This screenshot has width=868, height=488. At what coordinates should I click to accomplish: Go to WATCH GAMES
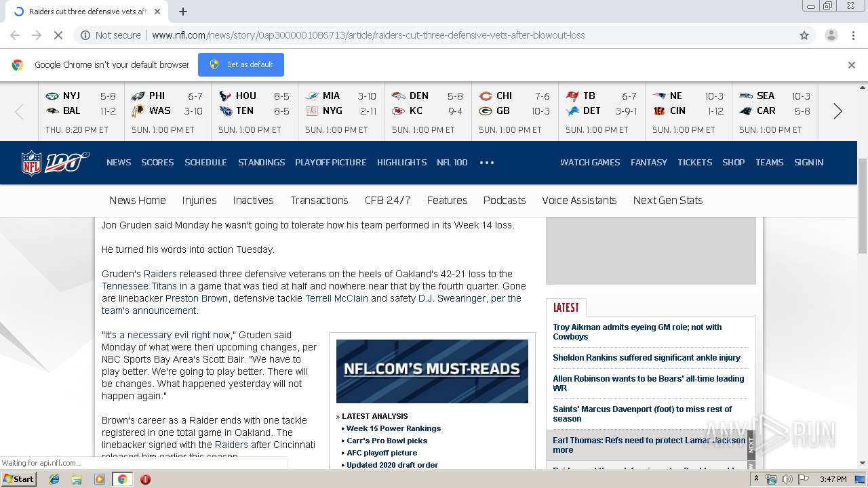[x=590, y=163]
